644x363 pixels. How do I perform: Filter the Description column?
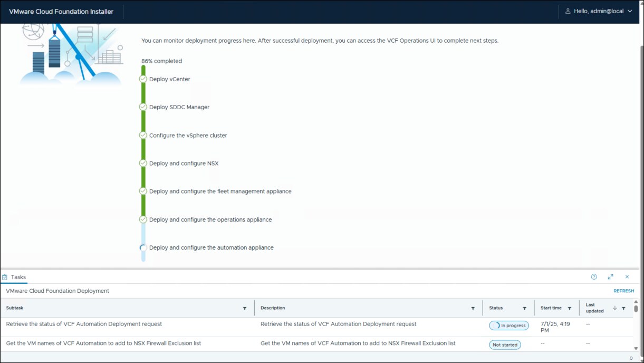(x=473, y=308)
